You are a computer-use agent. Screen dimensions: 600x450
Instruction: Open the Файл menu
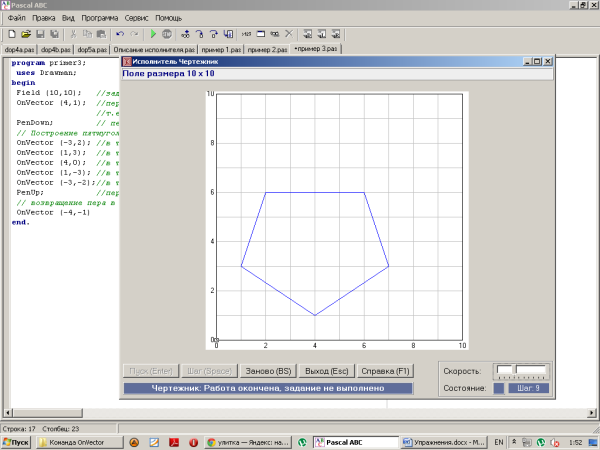pyautogui.click(x=17, y=18)
